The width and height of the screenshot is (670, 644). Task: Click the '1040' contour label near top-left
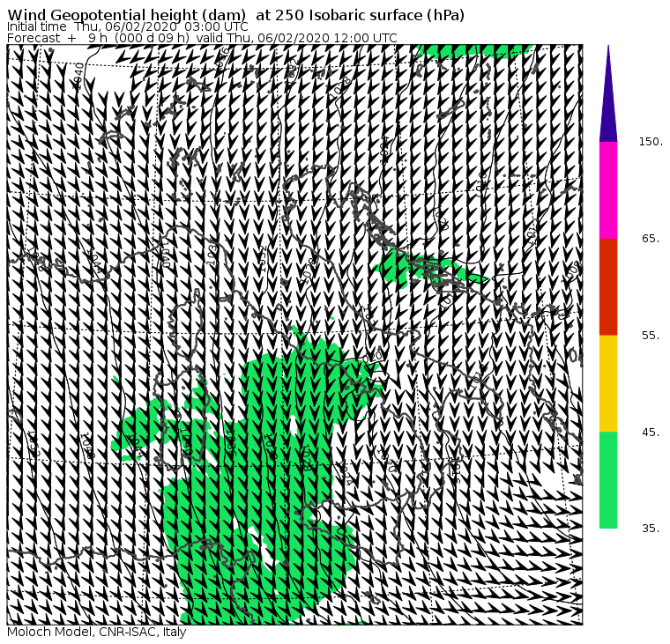(79, 76)
